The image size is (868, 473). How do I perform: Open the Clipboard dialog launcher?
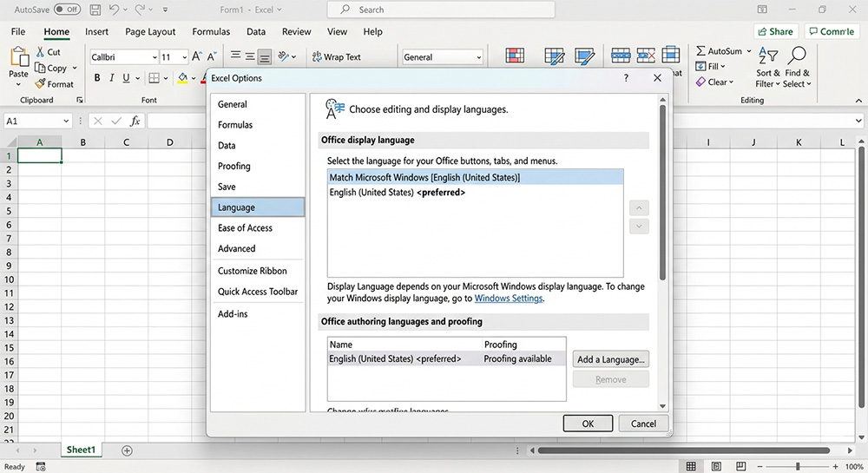coord(80,100)
